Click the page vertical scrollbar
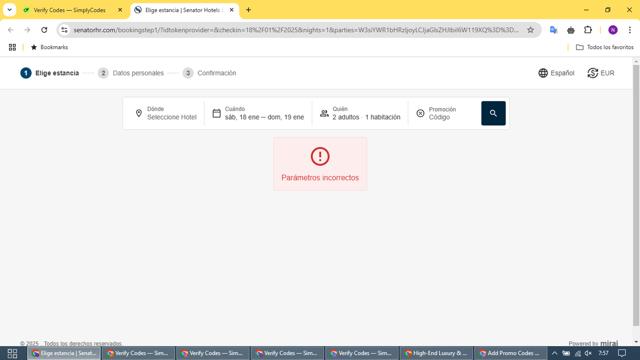 click(x=636, y=196)
